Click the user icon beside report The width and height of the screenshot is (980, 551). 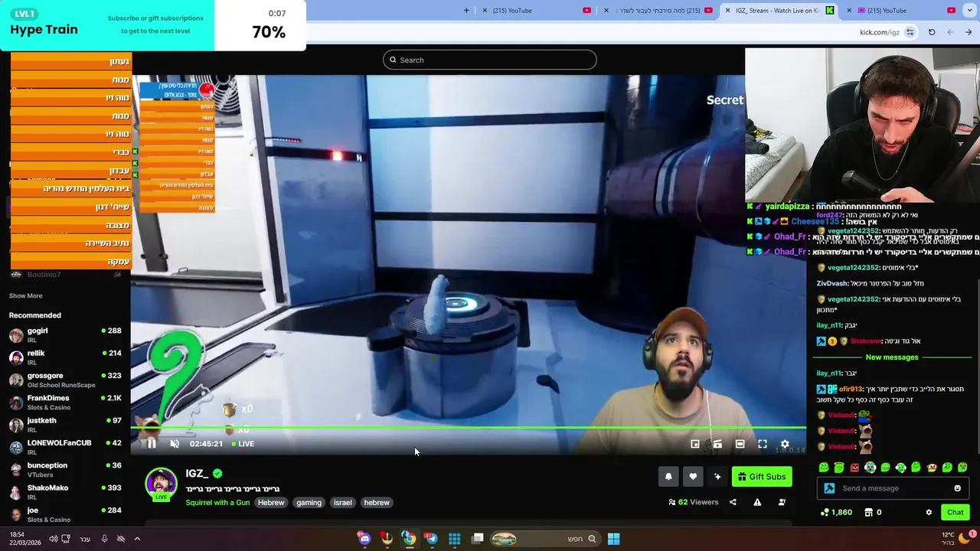[782, 502]
